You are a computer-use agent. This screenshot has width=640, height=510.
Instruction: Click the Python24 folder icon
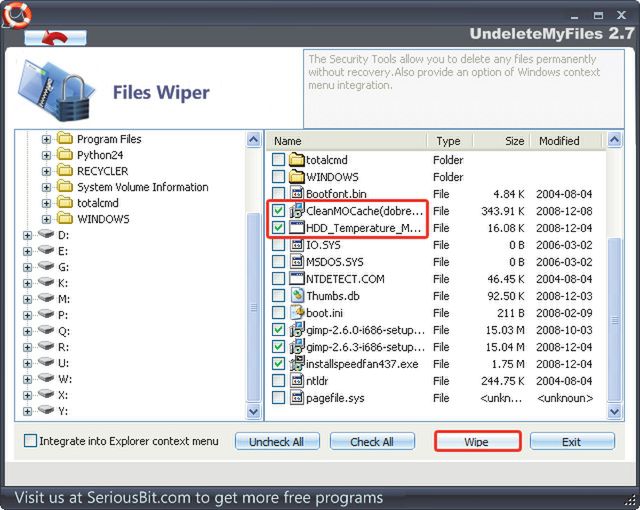coord(64,155)
